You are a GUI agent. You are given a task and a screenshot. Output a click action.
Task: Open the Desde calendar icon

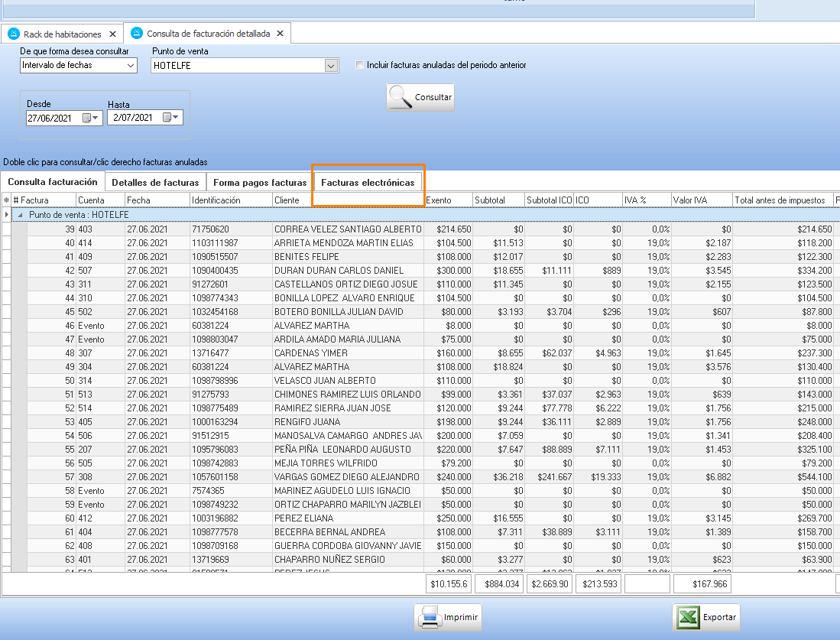(x=87, y=118)
